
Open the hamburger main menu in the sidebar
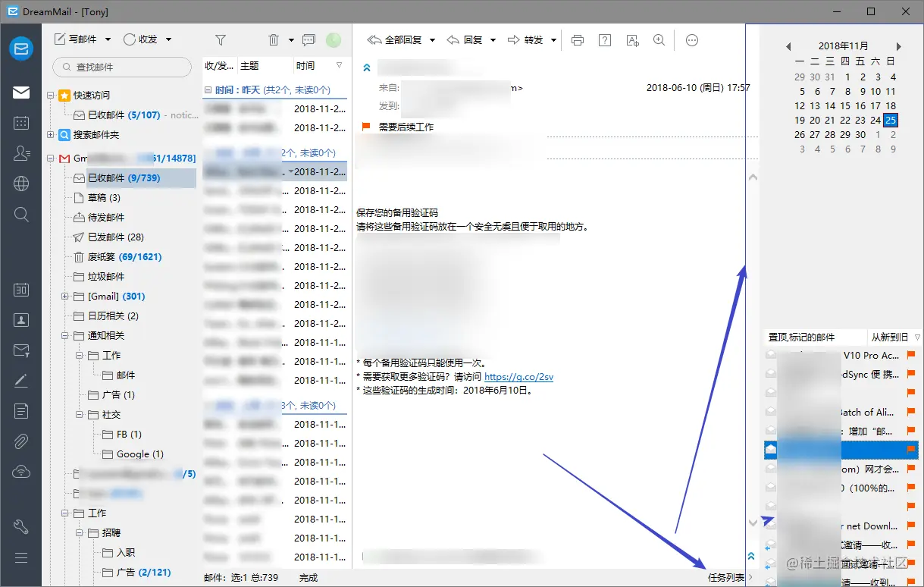[x=21, y=557]
